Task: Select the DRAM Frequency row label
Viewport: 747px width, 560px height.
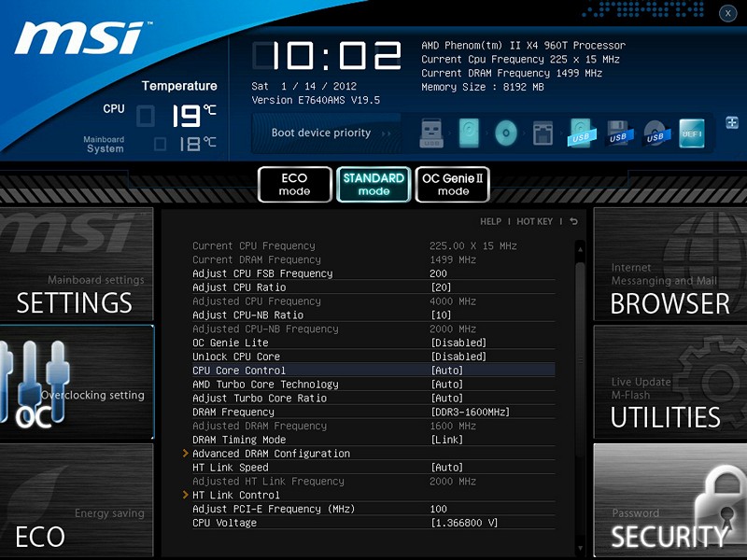Action: click(233, 412)
